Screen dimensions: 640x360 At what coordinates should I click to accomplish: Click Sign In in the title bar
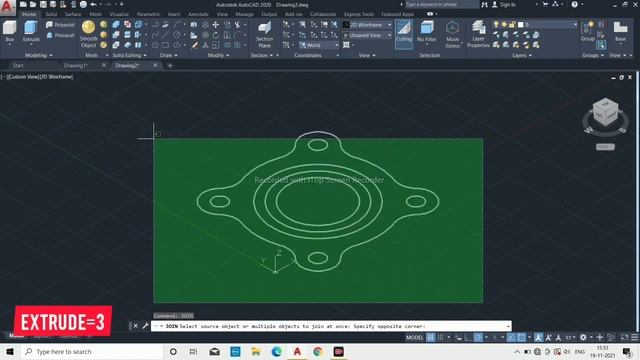[503, 4]
